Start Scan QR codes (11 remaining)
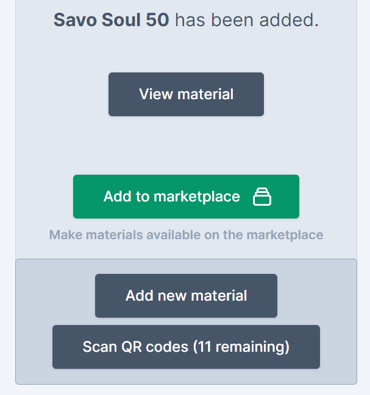Image resolution: width=370 pixels, height=395 pixels. pyautogui.click(x=186, y=347)
